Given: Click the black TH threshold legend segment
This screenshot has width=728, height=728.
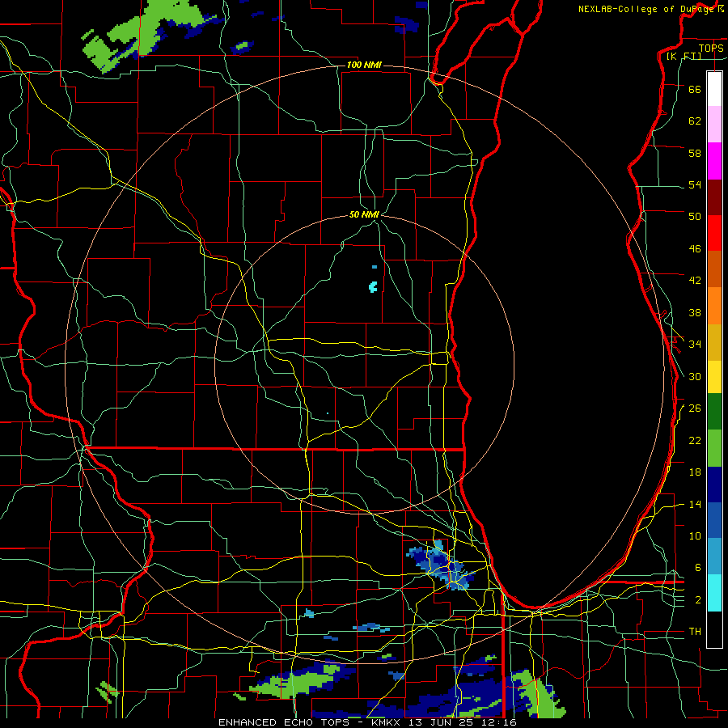Looking at the screenshot, I should (x=714, y=629).
